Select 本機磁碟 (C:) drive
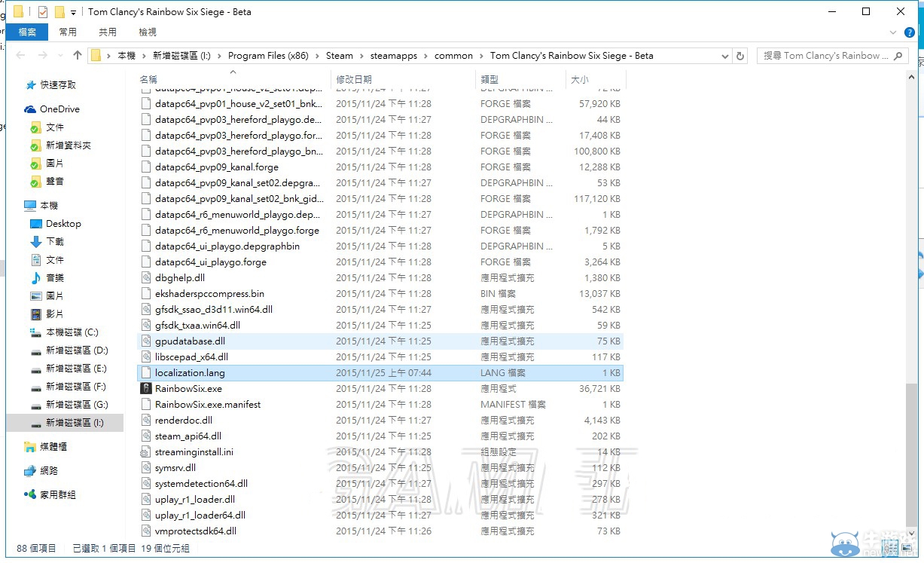The image size is (924, 563). click(x=72, y=332)
